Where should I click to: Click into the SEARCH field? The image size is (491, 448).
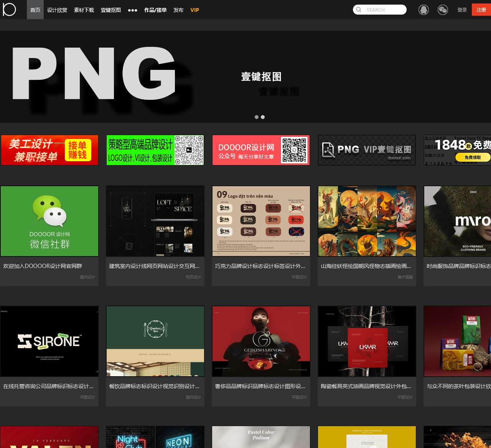380,10
